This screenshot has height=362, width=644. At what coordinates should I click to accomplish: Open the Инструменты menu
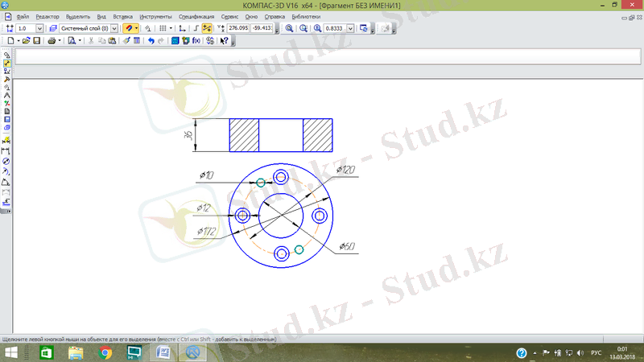pyautogui.click(x=155, y=17)
